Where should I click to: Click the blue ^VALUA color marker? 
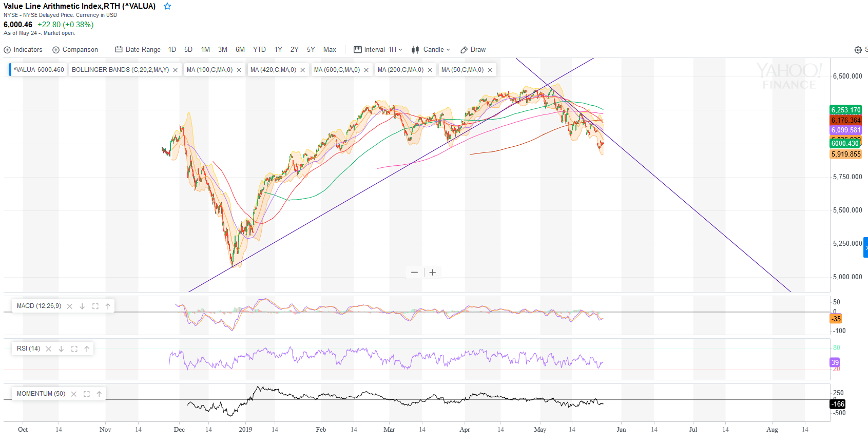pyautogui.click(x=10, y=70)
